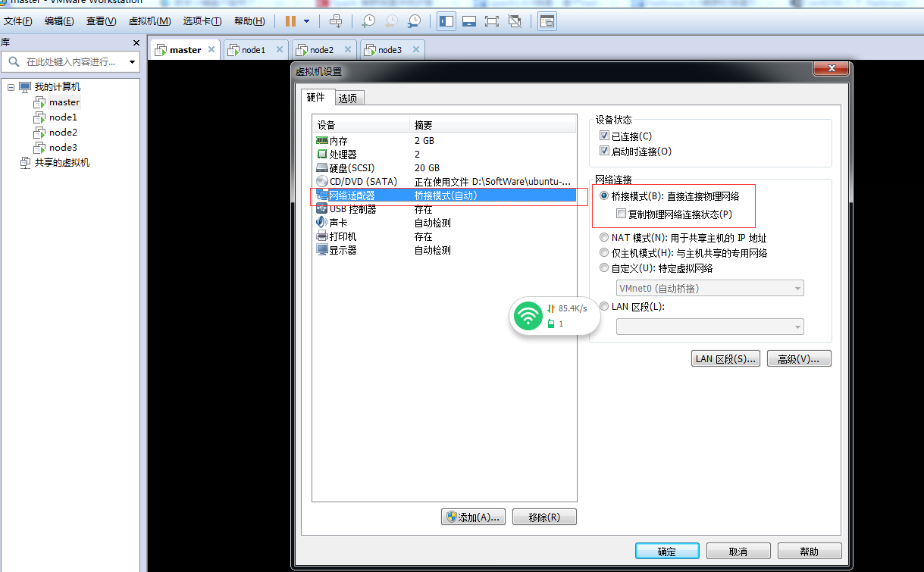Click the send Ctrl+Alt+Del toolbar icon
Image resolution: width=924 pixels, height=572 pixels.
tap(336, 21)
